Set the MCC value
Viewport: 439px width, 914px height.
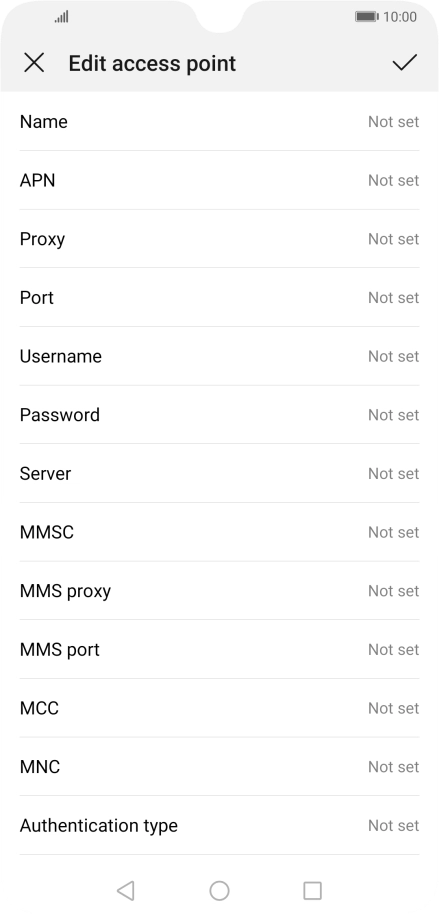(x=219, y=708)
